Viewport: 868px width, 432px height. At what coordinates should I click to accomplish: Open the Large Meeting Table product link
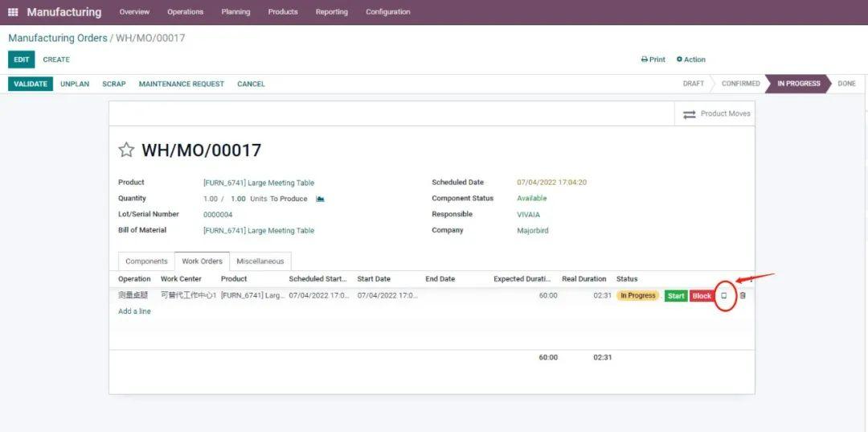click(258, 183)
